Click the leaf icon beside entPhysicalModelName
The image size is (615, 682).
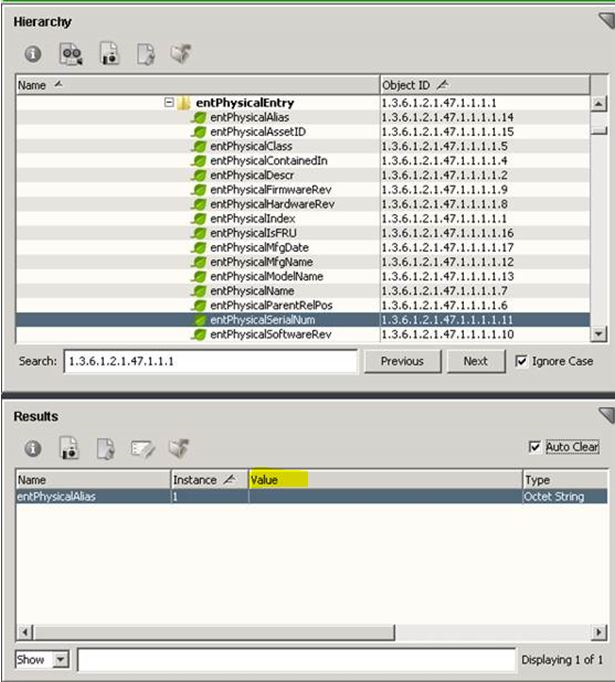pos(199,277)
